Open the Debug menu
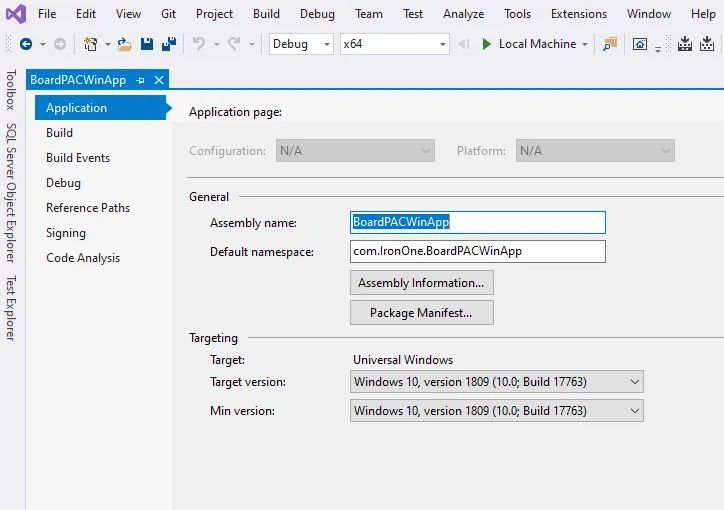This screenshot has width=724, height=510. pos(317,14)
